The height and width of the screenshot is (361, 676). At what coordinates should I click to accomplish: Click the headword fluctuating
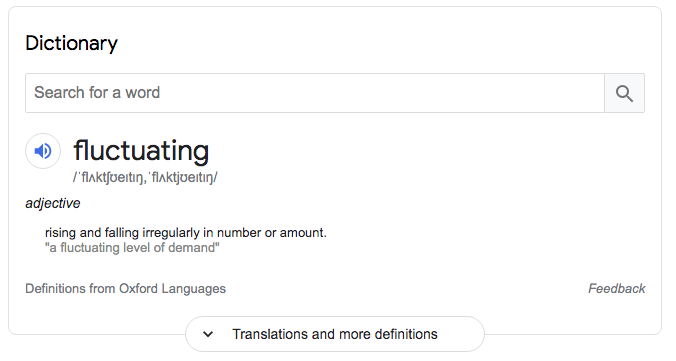(141, 151)
